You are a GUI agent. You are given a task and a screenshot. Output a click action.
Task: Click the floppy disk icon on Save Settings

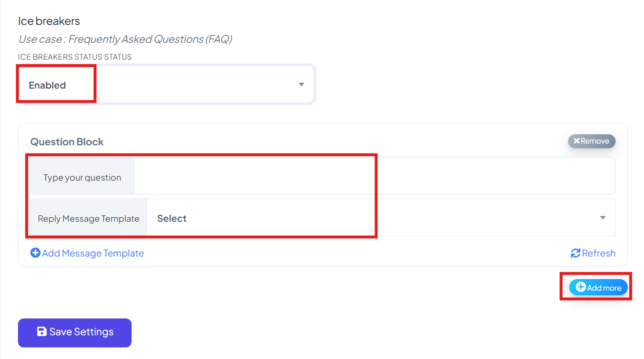(42, 331)
